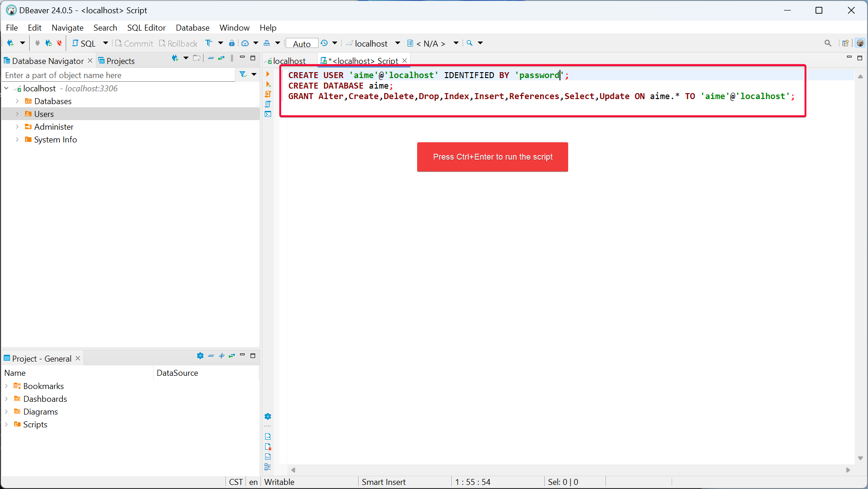Open the File menu
This screenshot has width=868, height=489.
pos(12,27)
